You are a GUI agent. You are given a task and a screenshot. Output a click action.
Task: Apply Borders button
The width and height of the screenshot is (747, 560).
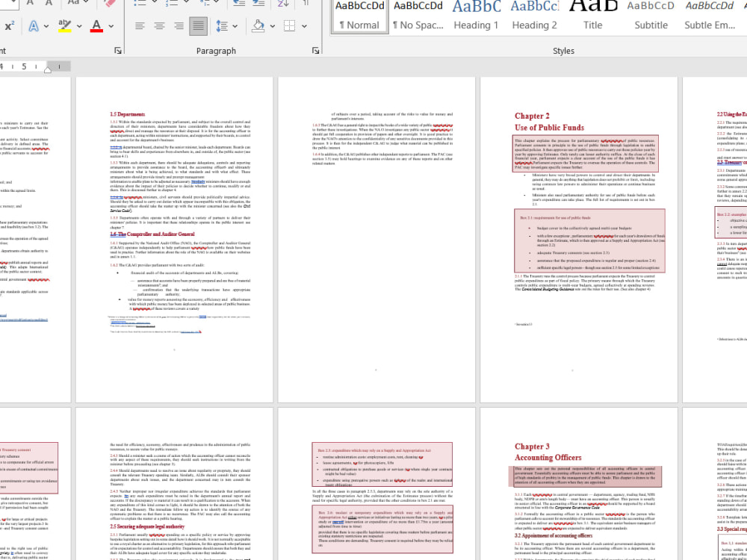coord(289,26)
